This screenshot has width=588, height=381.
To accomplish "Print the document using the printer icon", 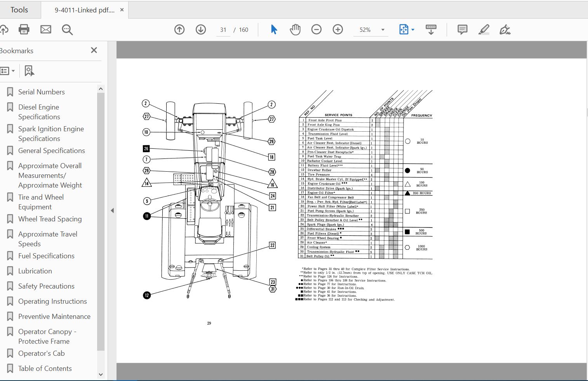I will [x=24, y=30].
